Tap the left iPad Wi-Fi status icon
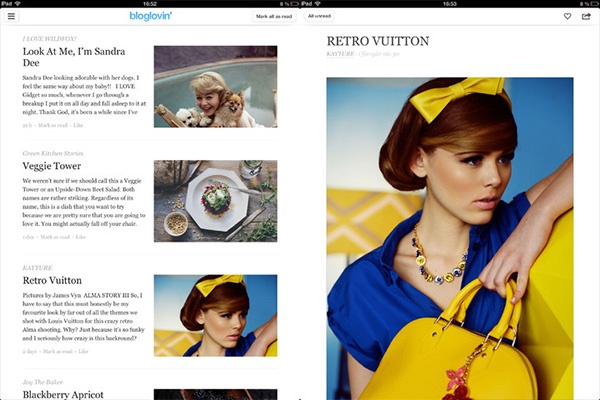Screen dimensions: 600x400 [17, 3]
